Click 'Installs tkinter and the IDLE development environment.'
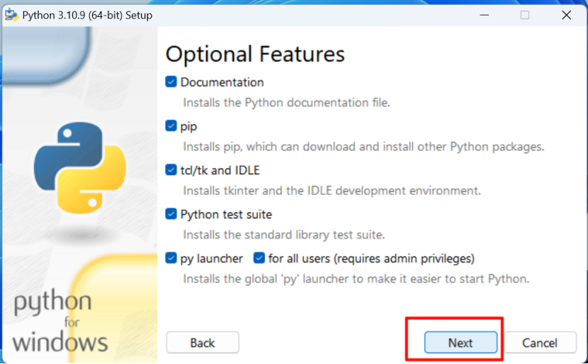 pos(332,190)
